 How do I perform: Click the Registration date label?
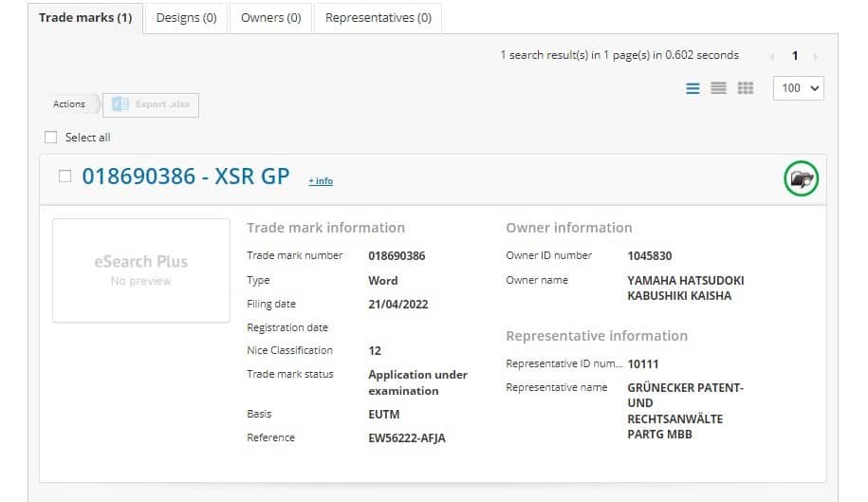287,327
